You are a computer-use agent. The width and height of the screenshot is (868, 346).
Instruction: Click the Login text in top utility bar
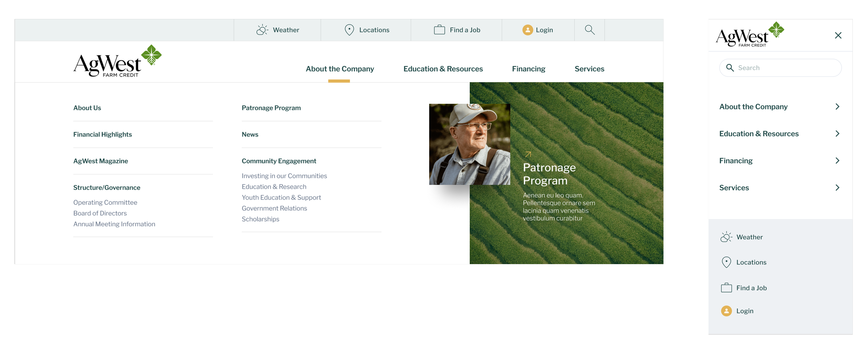point(544,30)
